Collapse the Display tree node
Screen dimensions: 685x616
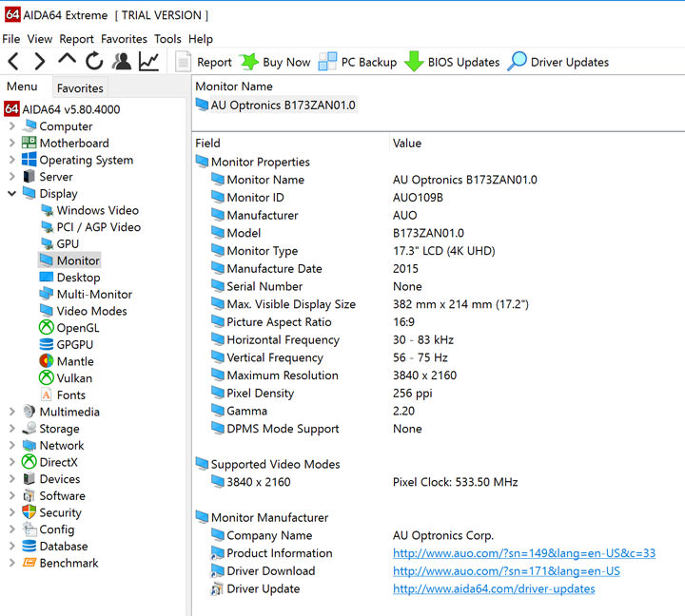coord(11,194)
